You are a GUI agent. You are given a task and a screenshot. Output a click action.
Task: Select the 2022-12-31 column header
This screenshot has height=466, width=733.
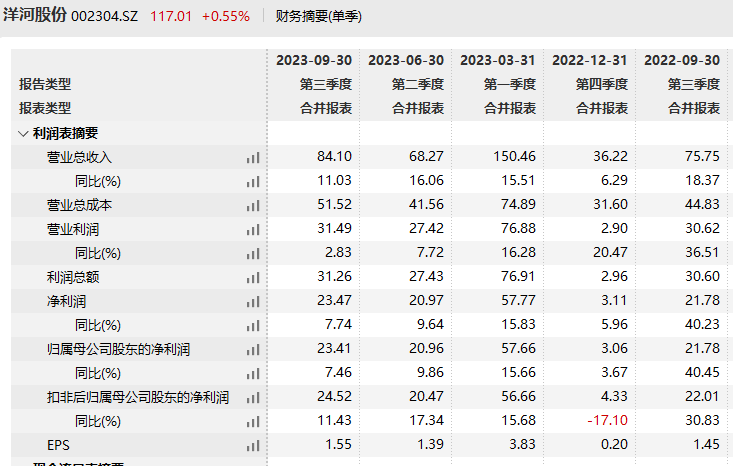pyautogui.click(x=589, y=60)
